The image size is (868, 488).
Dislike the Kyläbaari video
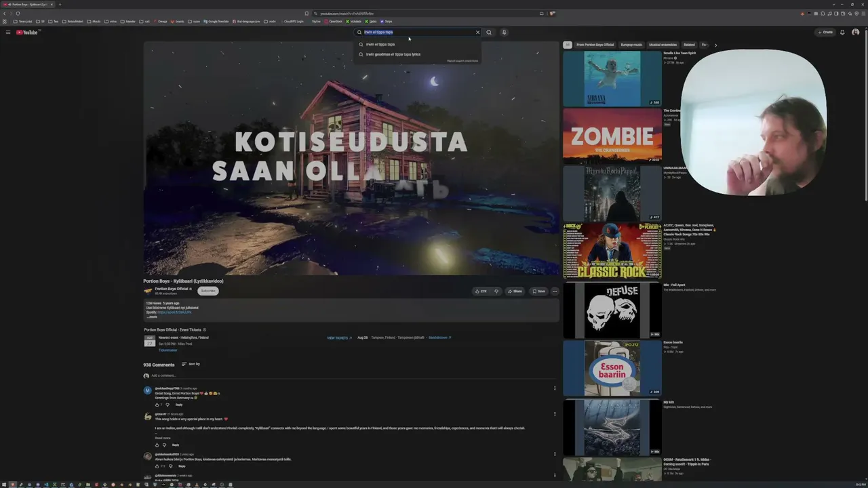(x=496, y=291)
